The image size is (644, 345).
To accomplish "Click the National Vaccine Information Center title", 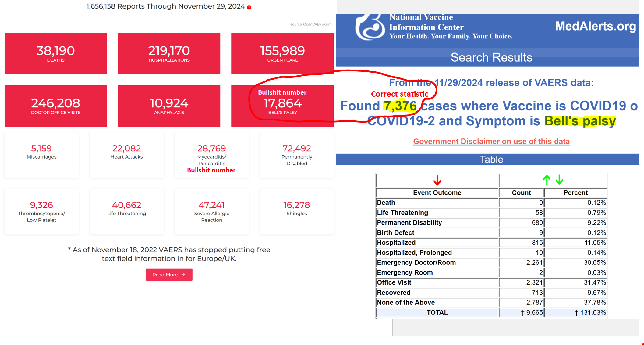I will (426, 22).
